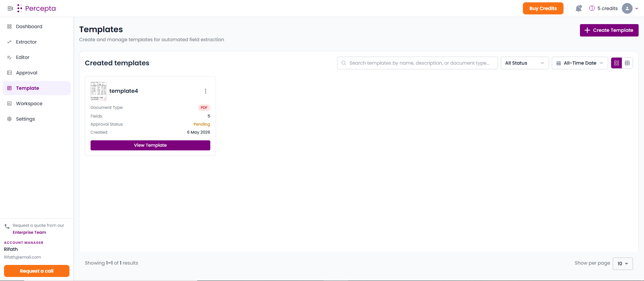This screenshot has width=644, height=281.
Task: Open Settings from the sidebar
Action: 37,119
